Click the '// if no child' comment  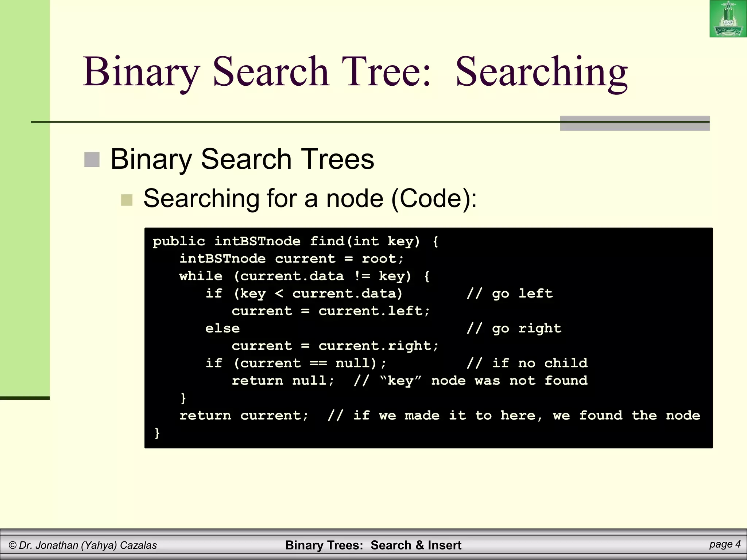(x=527, y=363)
